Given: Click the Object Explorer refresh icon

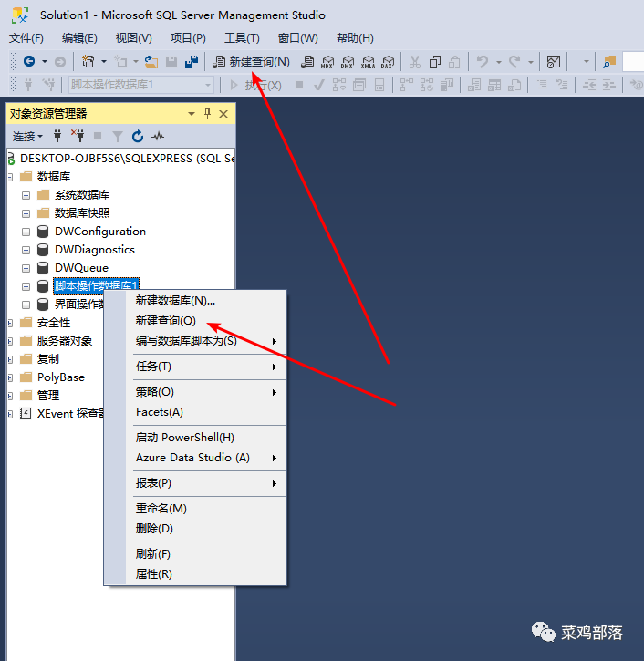Looking at the screenshot, I should pyautogui.click(x=138, y=136).
